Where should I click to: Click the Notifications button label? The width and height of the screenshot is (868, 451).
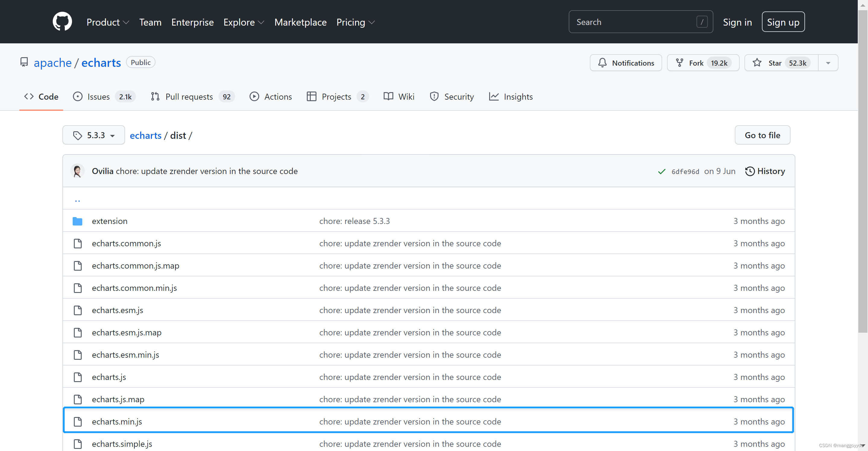(x=633, y=63)
